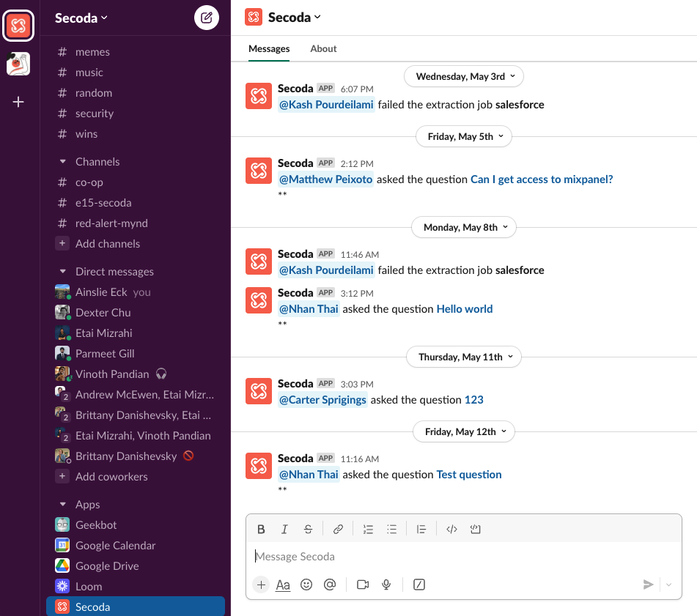Open the emoji picker in composer
Screen dimensions: 697x616
click(x=306, y=585)
